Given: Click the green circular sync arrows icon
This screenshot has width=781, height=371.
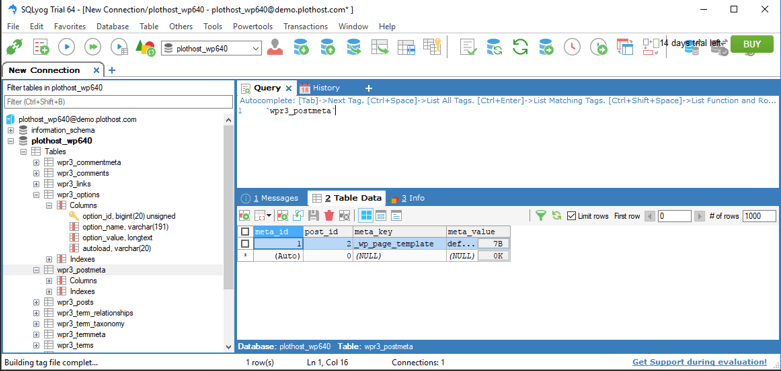Looking at the screenshot, I should (x=520, y=47).
